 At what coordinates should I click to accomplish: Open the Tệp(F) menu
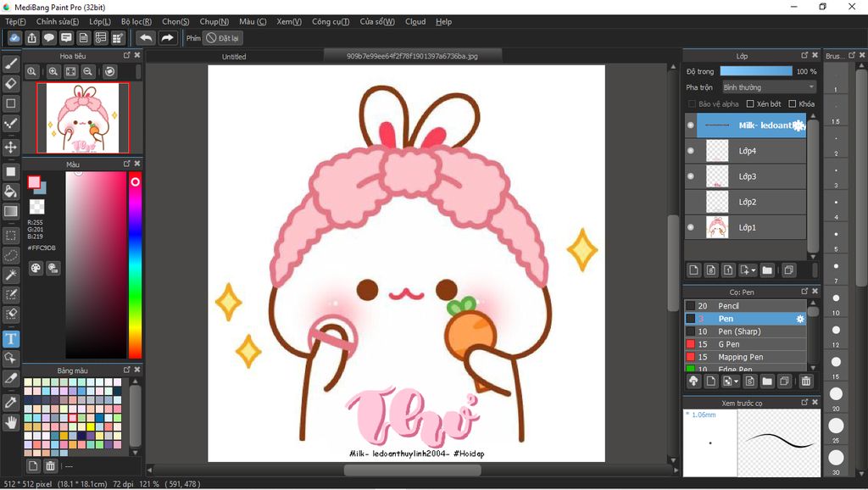(x=15, y=21)
